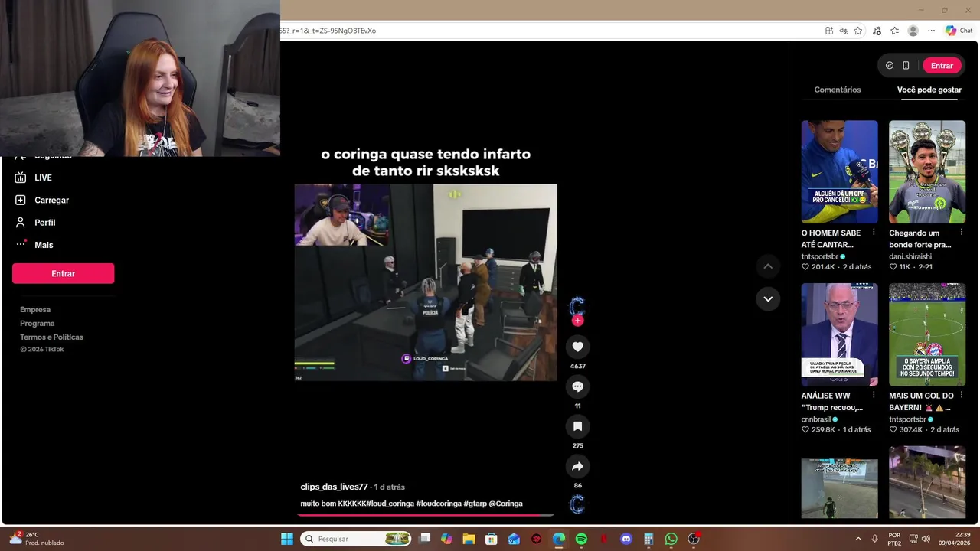Open options menu for MAIS UM GOL video
The image size is (980, 551).
(961, 396)
